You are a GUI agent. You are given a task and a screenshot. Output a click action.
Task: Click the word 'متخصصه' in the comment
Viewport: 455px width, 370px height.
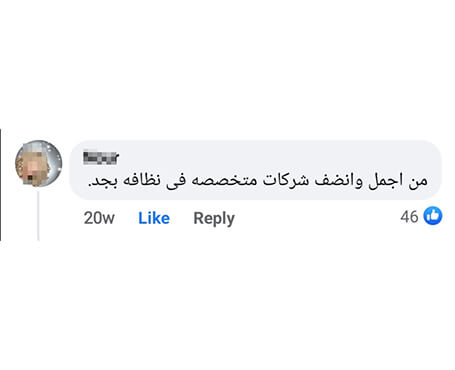pyautogui.click(x=224, y=181)
